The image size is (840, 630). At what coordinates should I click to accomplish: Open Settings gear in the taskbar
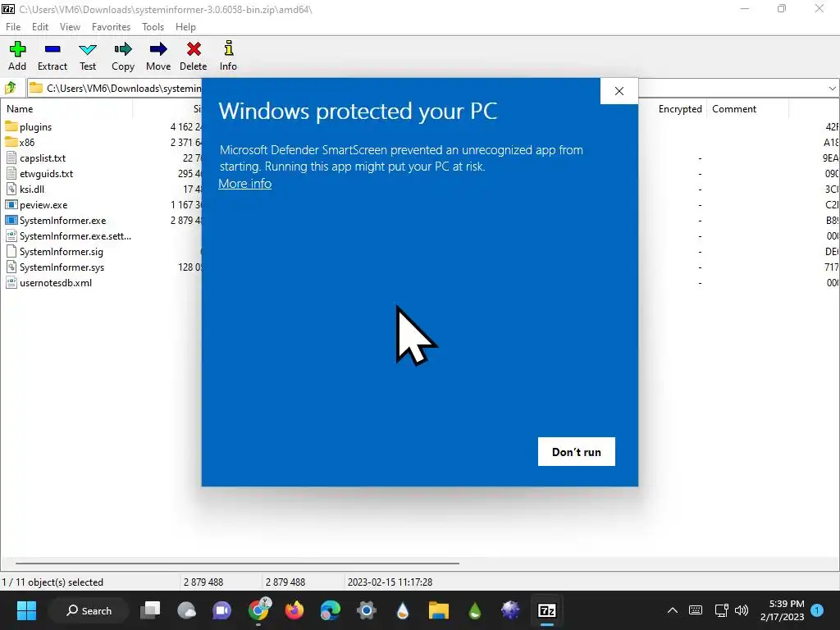coord(367,610)
